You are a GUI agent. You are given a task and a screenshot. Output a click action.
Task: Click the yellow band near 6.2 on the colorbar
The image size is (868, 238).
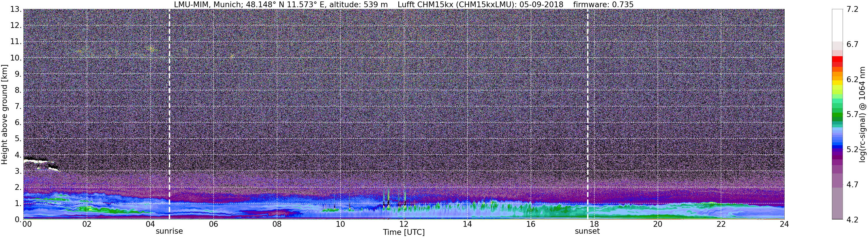(837, 82)
